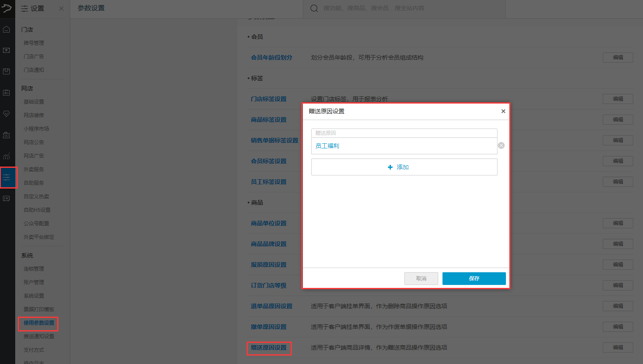Click the 员工福利 reason entry field

click(404, 146)
